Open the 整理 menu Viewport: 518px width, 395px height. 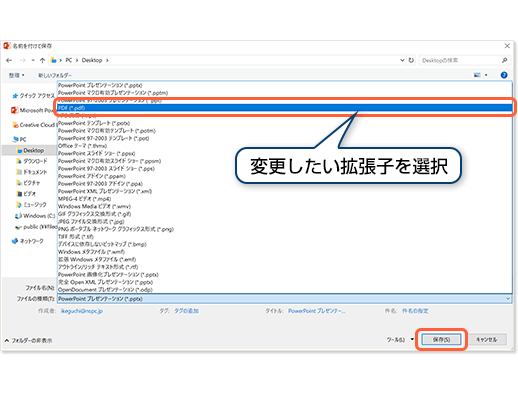(17, 75)
